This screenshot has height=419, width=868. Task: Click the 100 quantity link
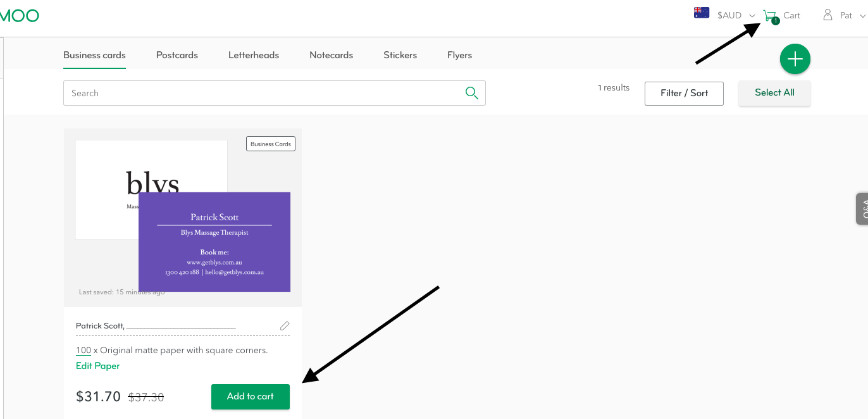point(84,350)
